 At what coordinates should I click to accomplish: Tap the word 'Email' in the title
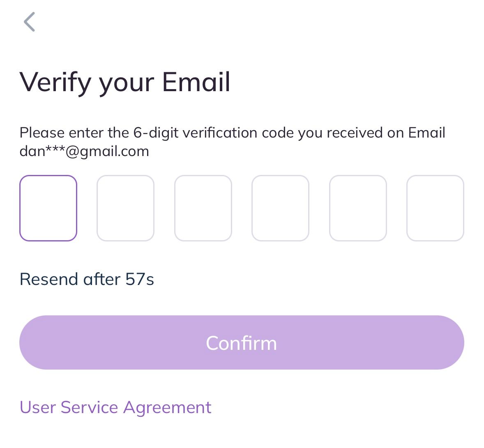tap(196, 82)
